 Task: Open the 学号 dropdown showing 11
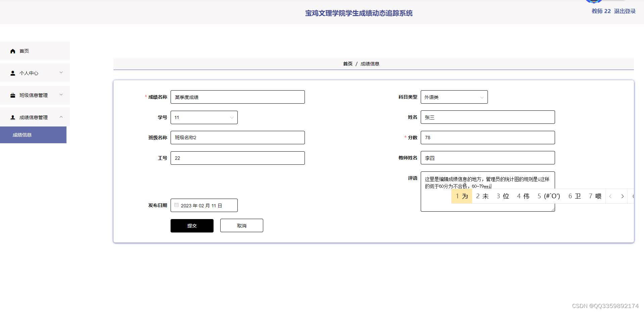click(204, 117)
